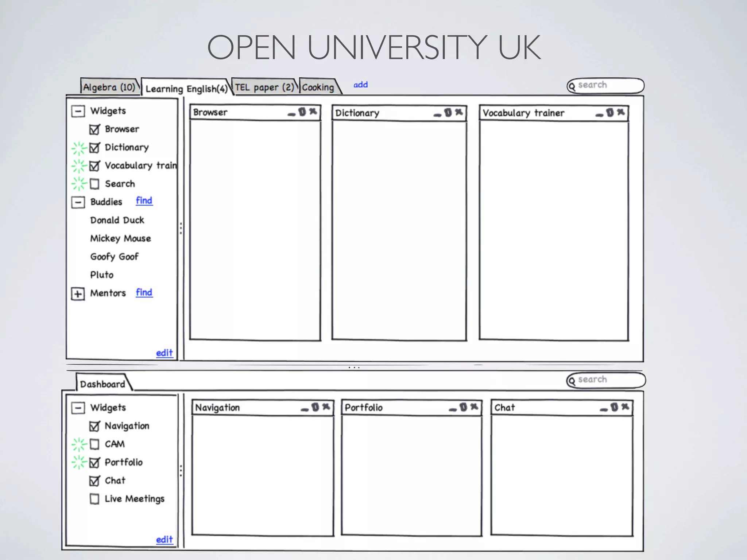Close the Dictionary widget

459,112
